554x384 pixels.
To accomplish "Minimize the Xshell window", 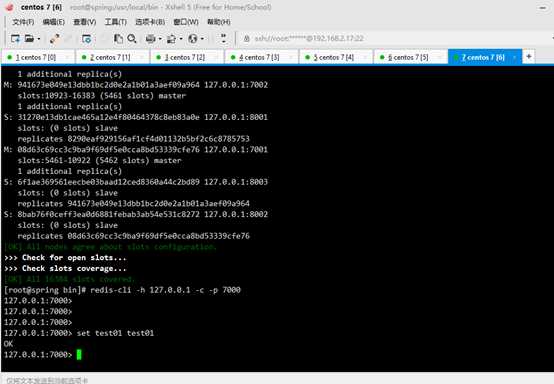I will point(543,7).
